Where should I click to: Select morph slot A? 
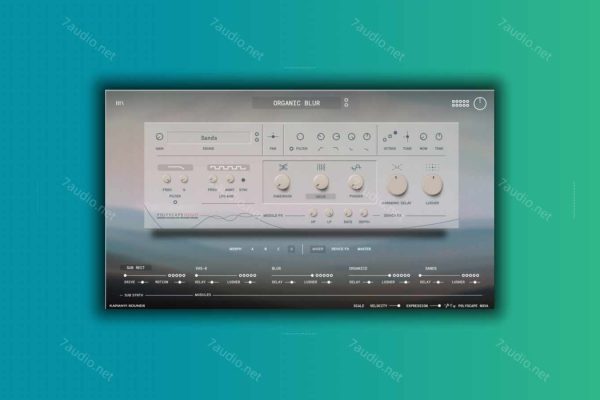[253, 249]
